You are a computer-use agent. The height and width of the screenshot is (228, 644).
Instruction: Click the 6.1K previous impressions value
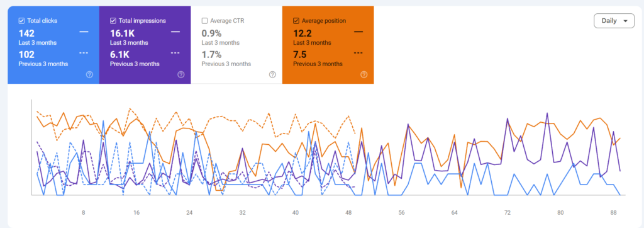point(120,55)
